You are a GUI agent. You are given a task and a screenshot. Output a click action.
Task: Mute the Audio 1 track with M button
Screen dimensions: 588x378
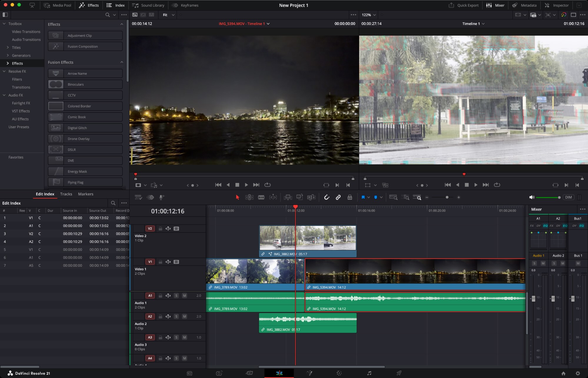(184, 296)
